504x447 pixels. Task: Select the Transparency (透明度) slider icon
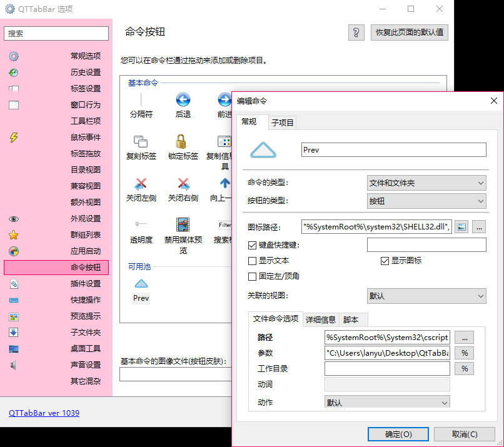141,224
